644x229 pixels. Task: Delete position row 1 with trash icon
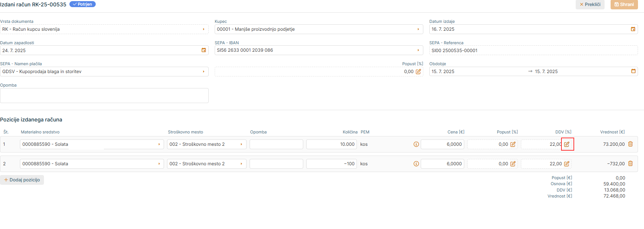[630, 144]
